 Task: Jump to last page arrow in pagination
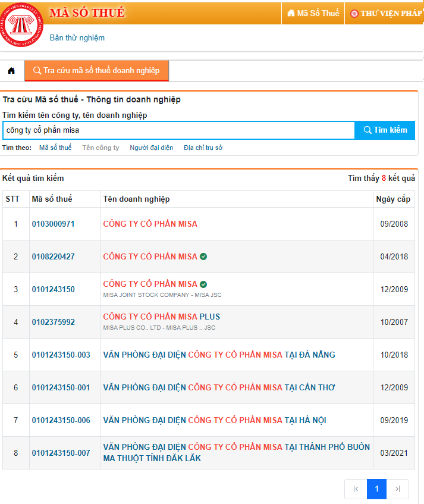[398, 489]
